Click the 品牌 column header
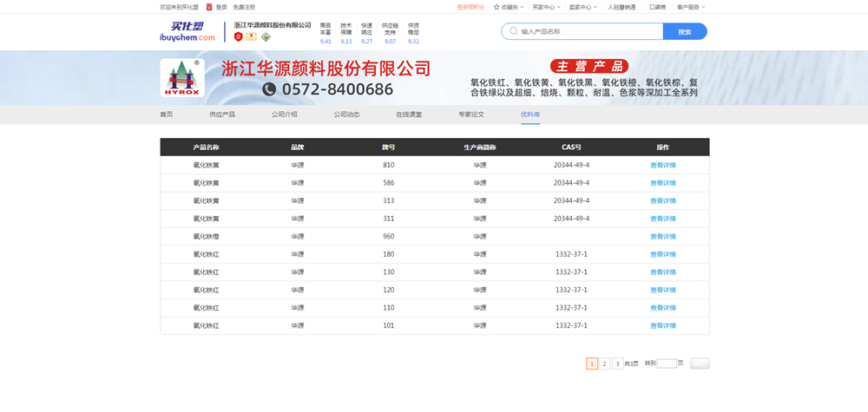 pyautogui.click(x=297, y=147)
